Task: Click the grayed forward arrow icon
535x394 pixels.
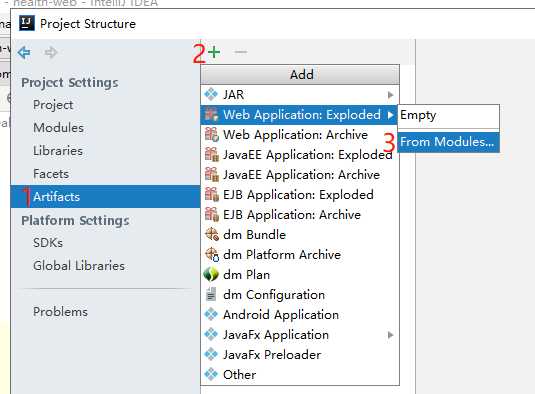Action: coord(51,53)
